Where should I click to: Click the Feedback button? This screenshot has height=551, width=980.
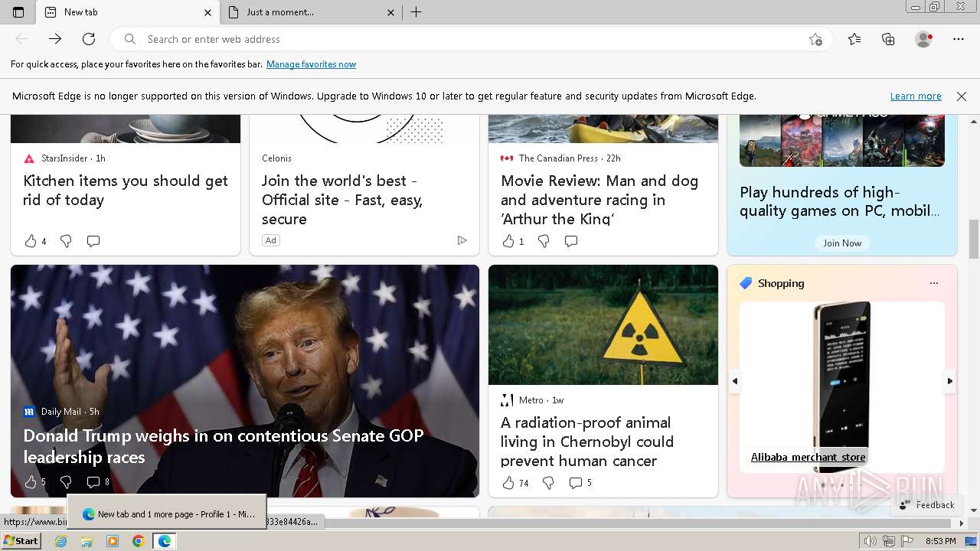926,505
